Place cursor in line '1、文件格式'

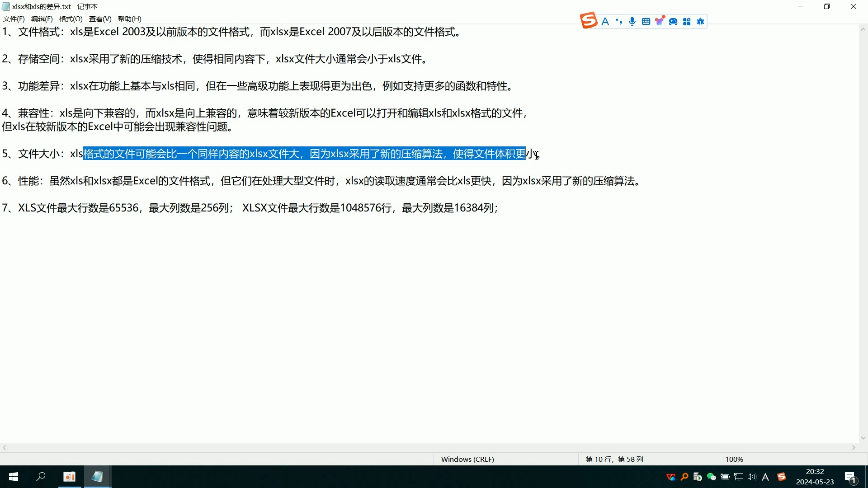tap(232, 32)
